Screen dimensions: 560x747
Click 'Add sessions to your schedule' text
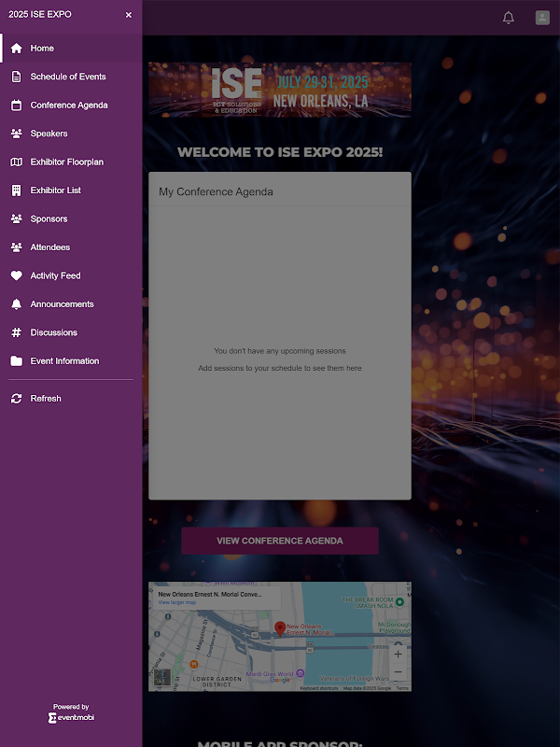pos(280,368)
